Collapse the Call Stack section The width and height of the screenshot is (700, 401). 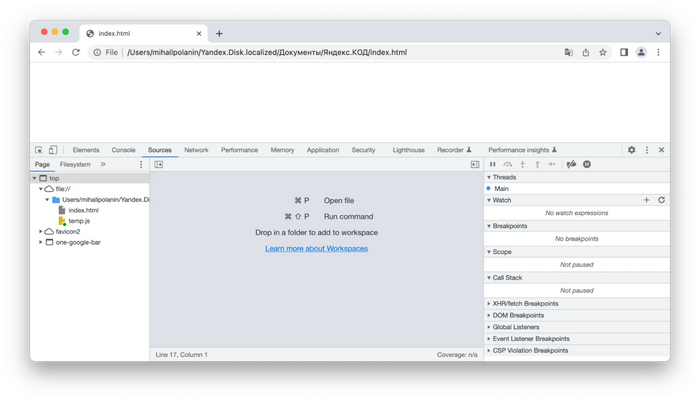507,278
